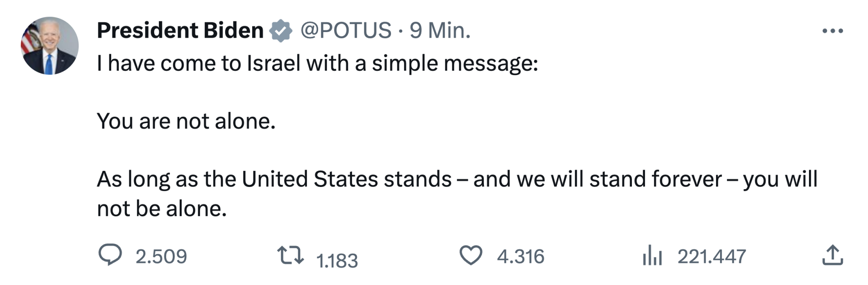Click the share upload icon
The image size is (868, 285).
(832, 255)
